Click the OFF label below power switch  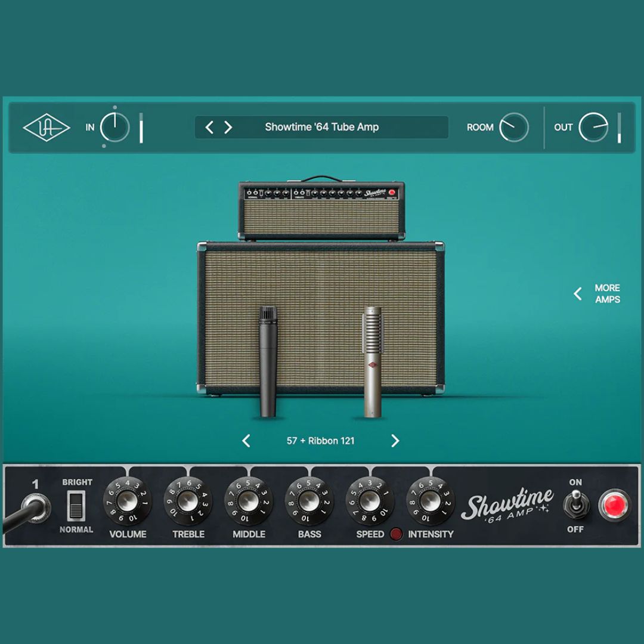click(x=575, y=530)
